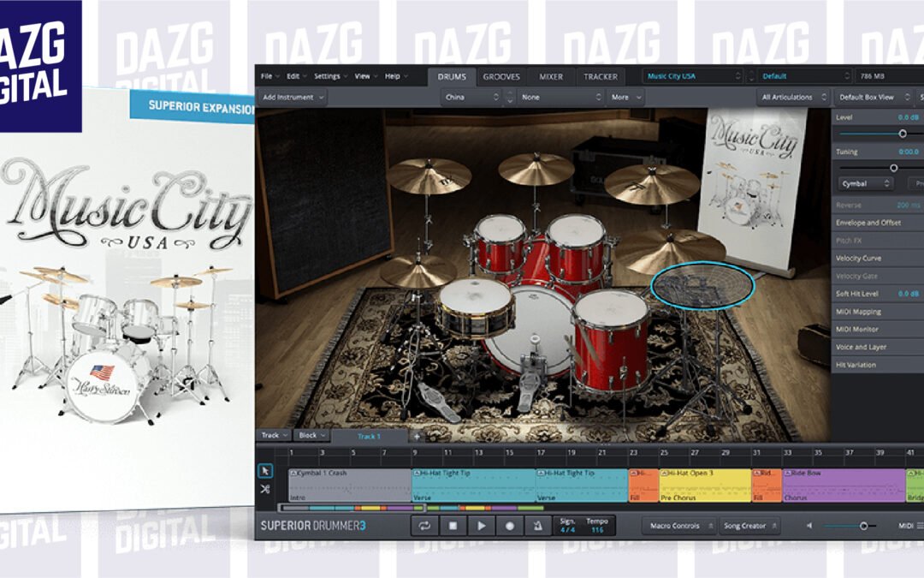Click the Tuning slider handle
Image resolution: width=924 pixels, height=578 pixels.
pos(893,168)
